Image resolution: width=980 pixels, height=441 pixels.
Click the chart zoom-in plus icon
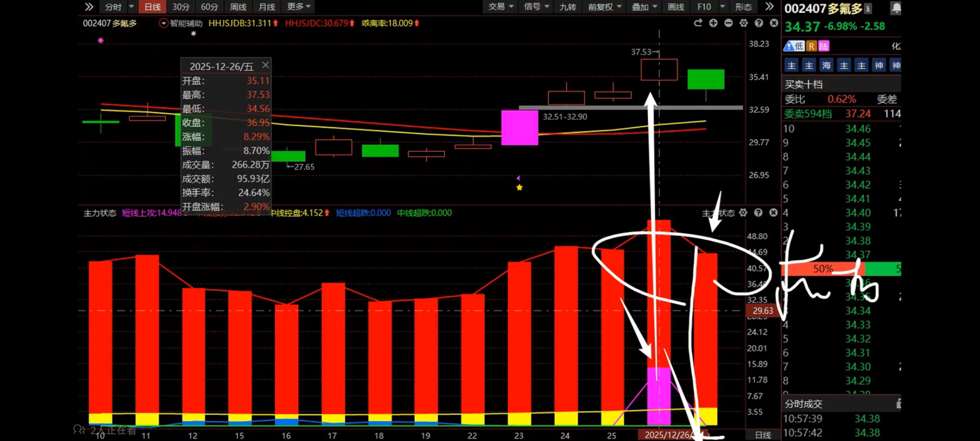pyautogui.click(x=713, y=23)
